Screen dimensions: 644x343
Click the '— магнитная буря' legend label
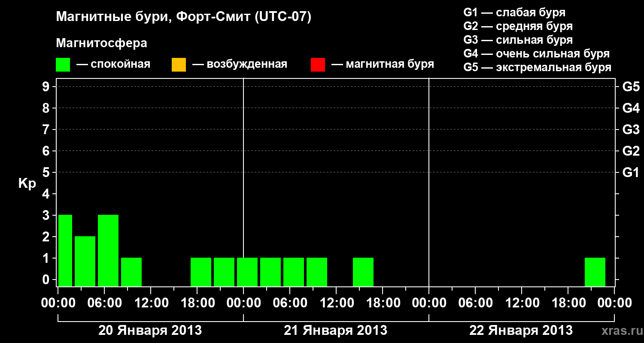(383, 64)
